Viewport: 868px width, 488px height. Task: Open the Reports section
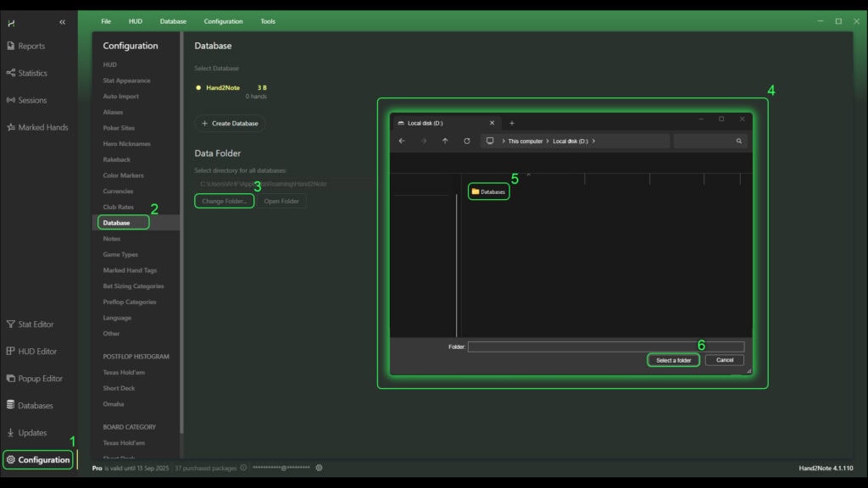pos(26,46)
